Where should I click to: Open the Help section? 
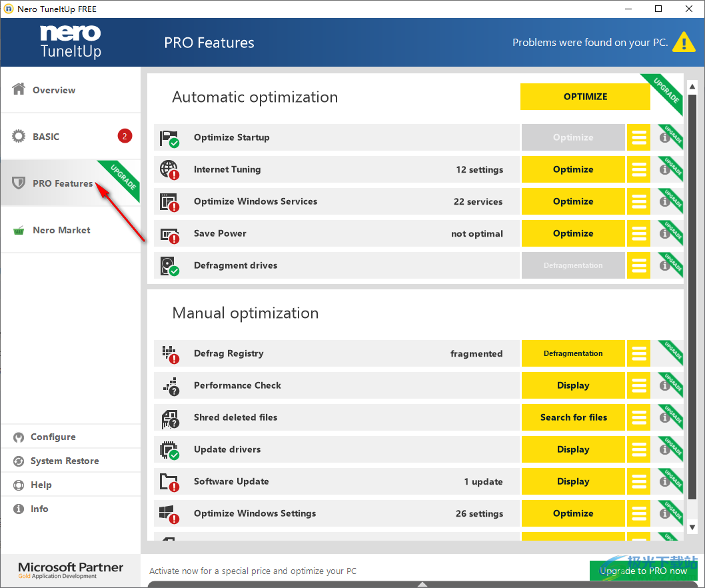[x=71, y=485]
